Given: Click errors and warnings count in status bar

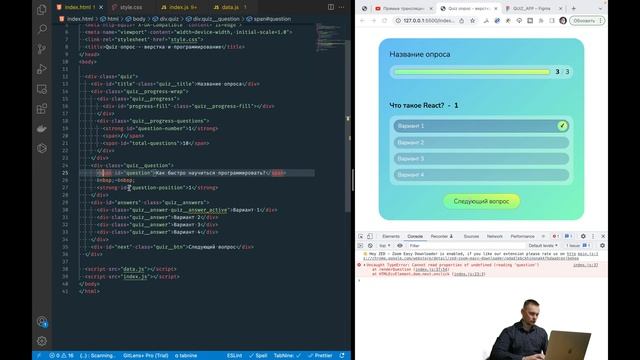Looking at the screenshot, I should click(61, 356).
